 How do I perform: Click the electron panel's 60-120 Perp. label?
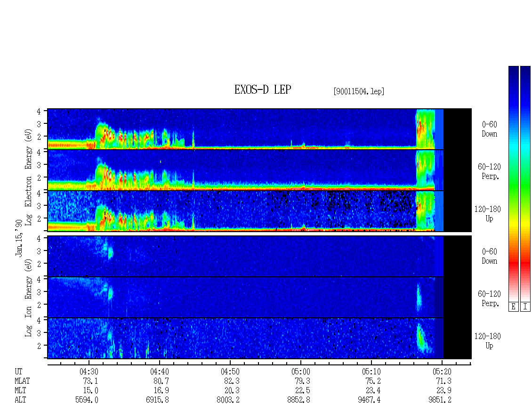click(489, 171)
